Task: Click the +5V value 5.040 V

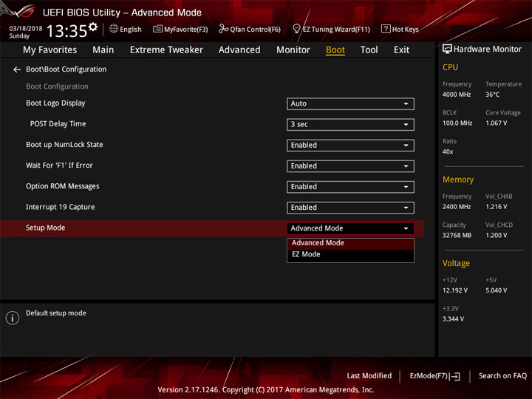Action: (x=497, y=290)
